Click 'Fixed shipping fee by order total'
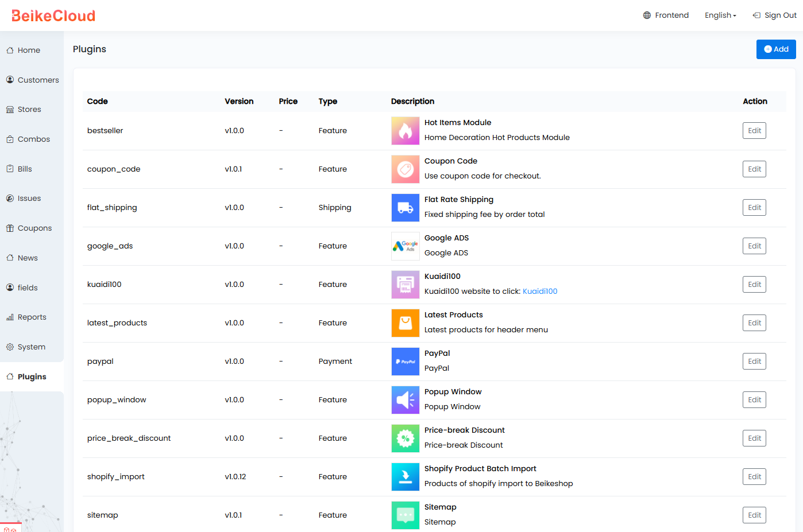This screenshot has width=803, height=532. 485,214
